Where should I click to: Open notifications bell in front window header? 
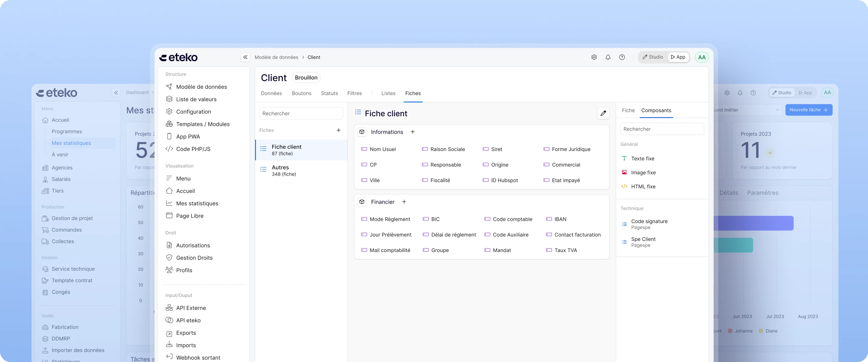pos(608,57)
